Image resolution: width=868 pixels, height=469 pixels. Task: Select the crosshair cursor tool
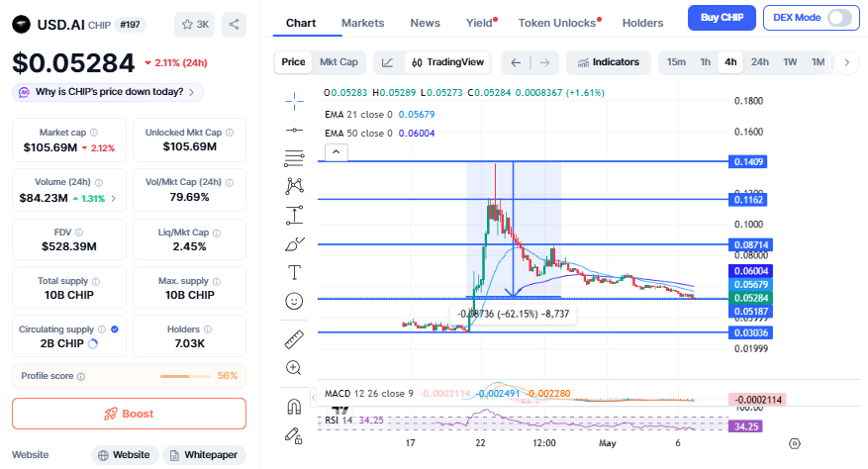click(295, 101)
